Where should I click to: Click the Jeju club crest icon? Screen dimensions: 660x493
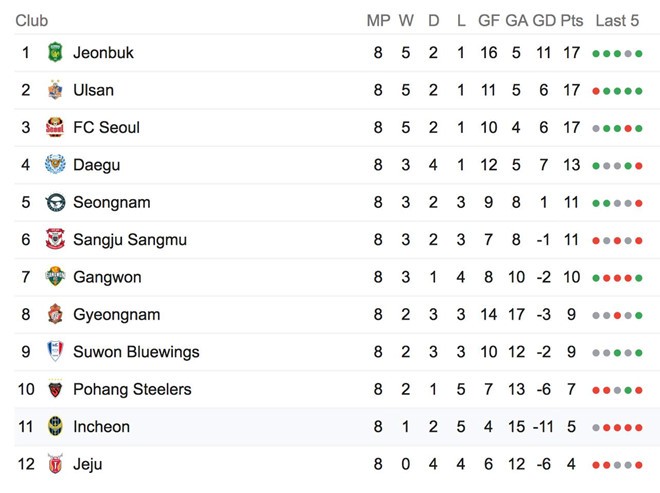pyautogui.click(x=55, y=464)
